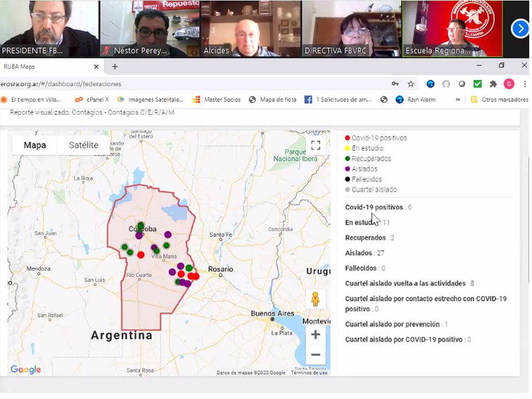
Task: Expand hidden bookmarks with double chevron
Action: pyautogui.click(x=458, y=100)
